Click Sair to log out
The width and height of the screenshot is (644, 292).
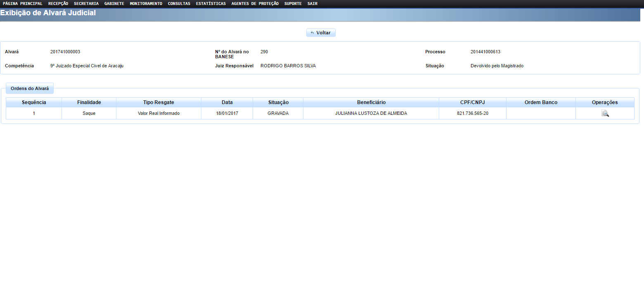coord(313,4)
